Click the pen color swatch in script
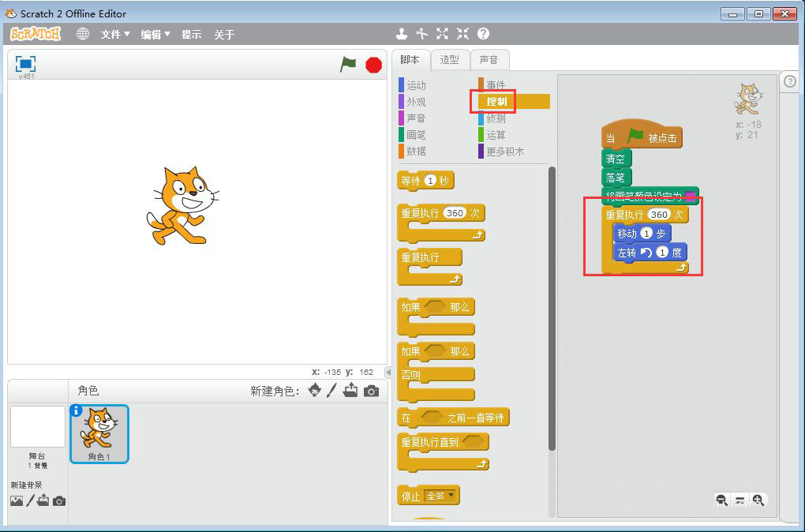Viewport: 805px width, 532px height. pyautogui.click(x=690, y=196)
